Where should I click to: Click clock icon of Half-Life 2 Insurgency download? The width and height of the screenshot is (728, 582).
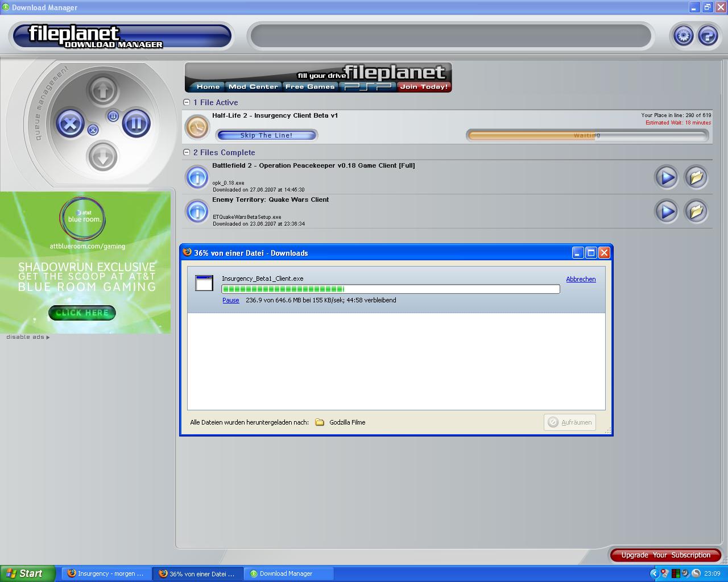[197, 127]
